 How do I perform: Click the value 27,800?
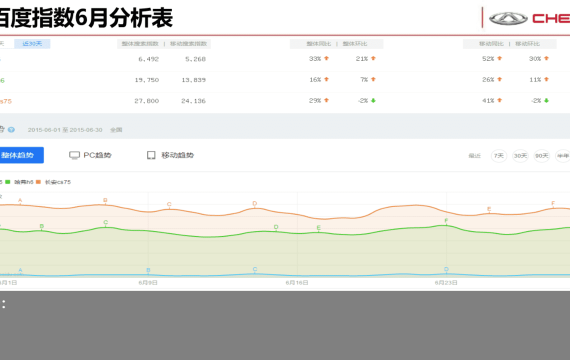click(x=147, y=101)
